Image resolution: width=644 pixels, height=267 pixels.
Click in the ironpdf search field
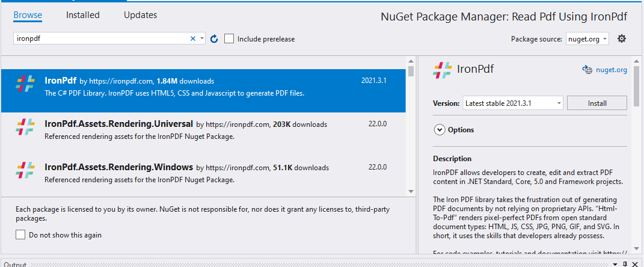pos(99,38)
